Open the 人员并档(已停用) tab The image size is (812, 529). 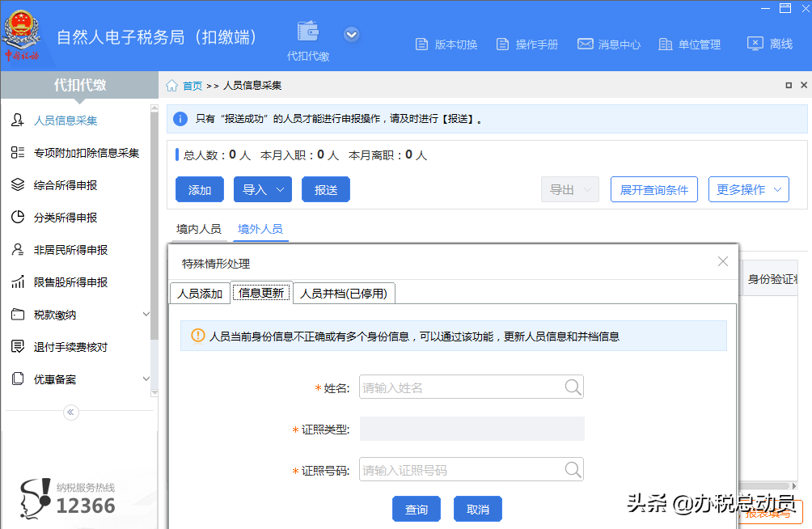pos(343,293)
